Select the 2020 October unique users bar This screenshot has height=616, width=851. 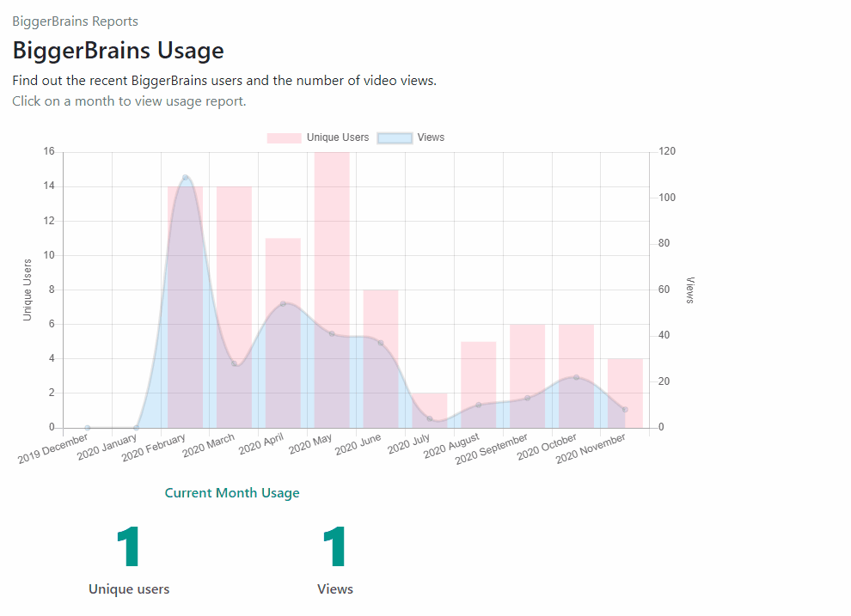coord(576,376)
